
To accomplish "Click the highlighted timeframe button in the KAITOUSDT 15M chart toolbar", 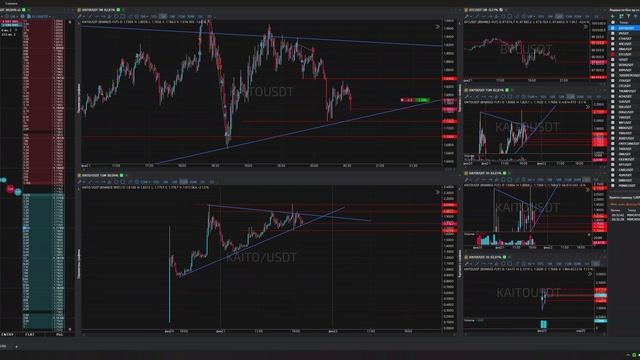I will click(x=571, y=97).
